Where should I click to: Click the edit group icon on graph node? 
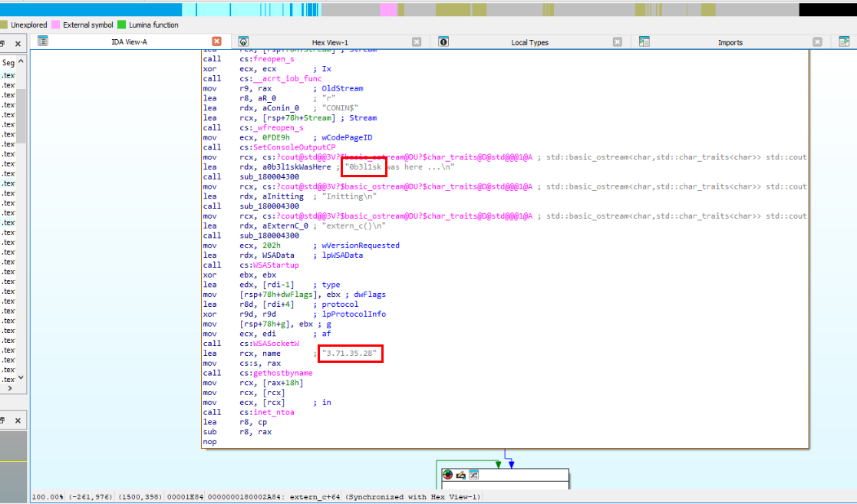tap(460, 474)
